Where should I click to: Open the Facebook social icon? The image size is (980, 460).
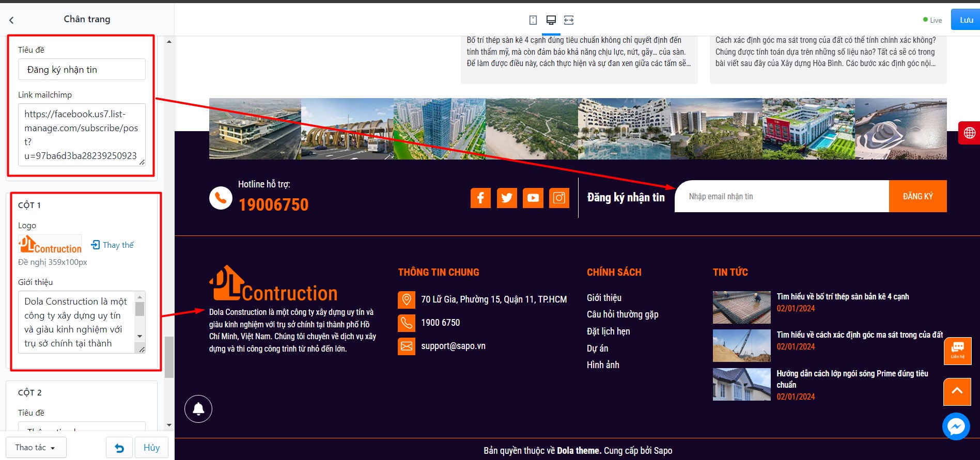[x=480, y=198]
